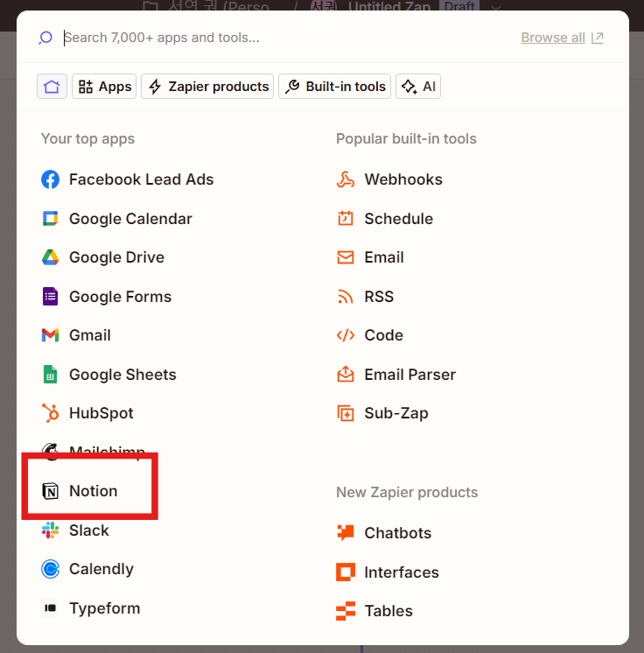The width and height of the screenshot is (644, 653).
Task: Choose Facebook Lead Ads text label
Action: [141, 179]
